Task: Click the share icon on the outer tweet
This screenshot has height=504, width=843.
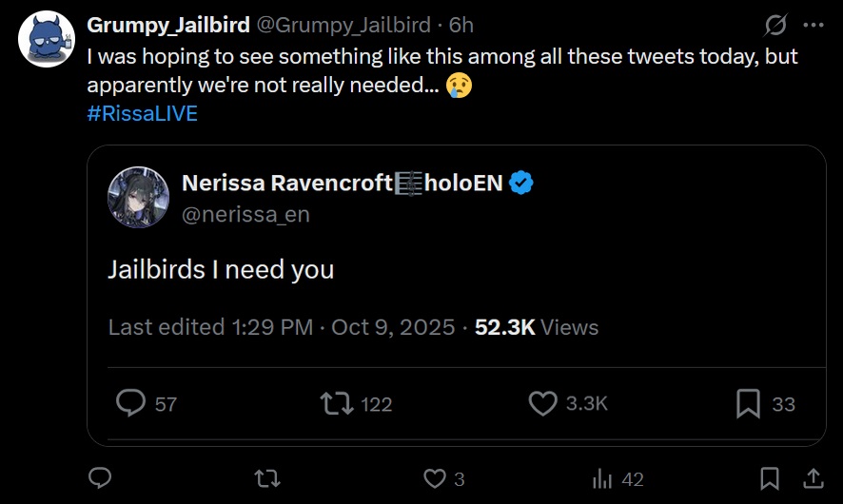Action: [x=814, y=477]
